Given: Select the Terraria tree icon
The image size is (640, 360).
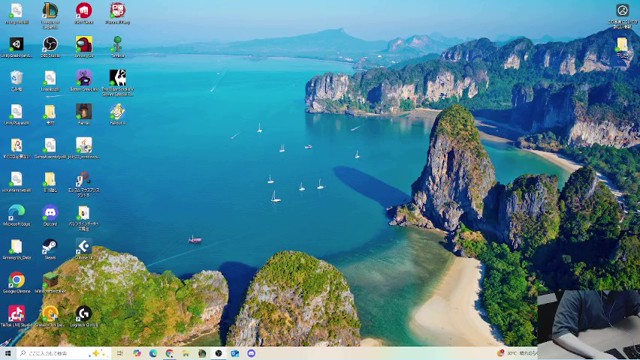Looking at the screenshot, I should 118,44.
